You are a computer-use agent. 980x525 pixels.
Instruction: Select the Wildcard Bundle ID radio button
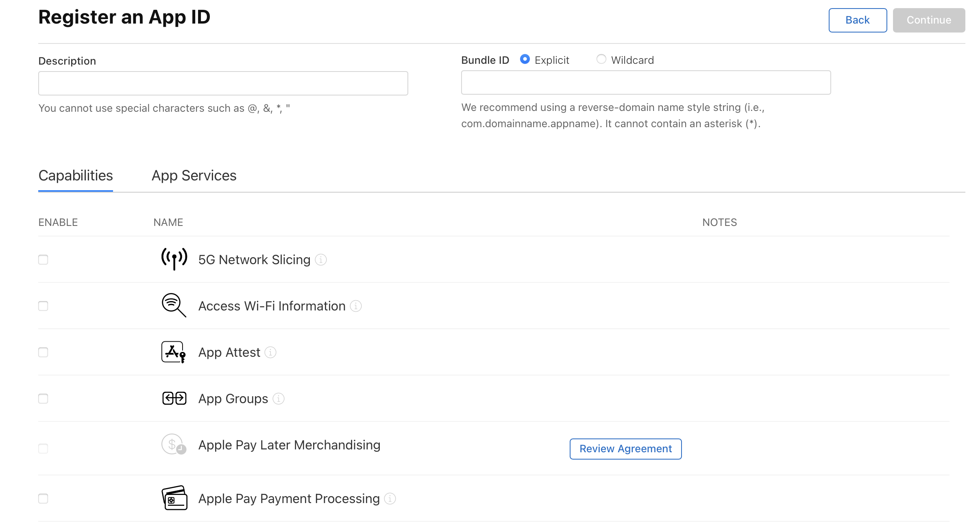(601, 60)
